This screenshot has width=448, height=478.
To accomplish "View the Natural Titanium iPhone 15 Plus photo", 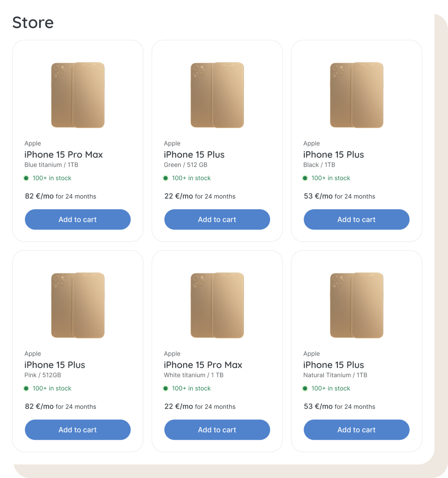I will point(356,305).
